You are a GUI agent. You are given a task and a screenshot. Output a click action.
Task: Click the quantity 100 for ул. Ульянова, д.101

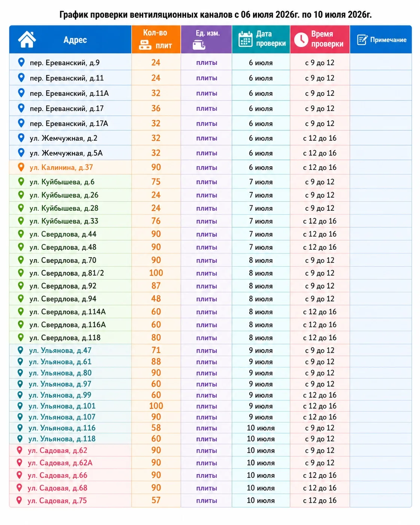click(156, 406)
